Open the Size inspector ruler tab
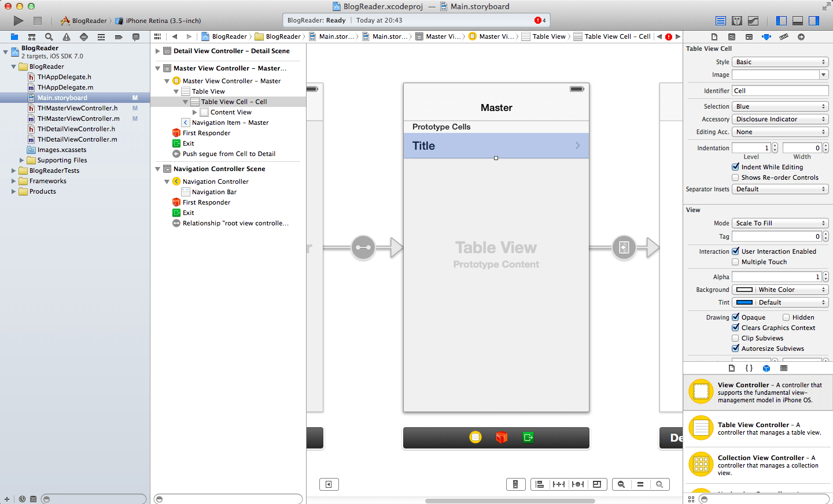Image resolution: width=833 pixels, height=504 pixels. [x=784, y=37]
